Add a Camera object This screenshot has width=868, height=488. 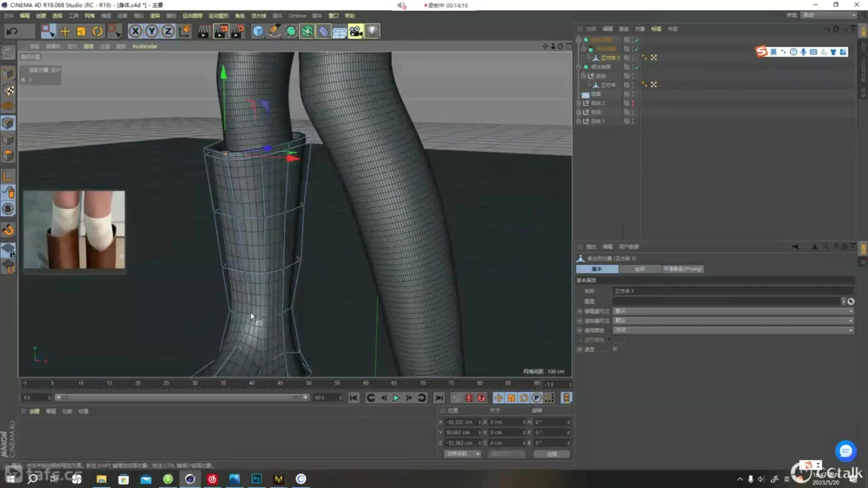click(x=356, y=31)
